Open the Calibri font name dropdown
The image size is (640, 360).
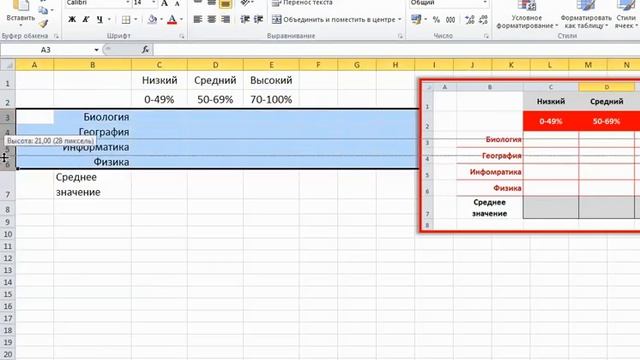(127, 3)
